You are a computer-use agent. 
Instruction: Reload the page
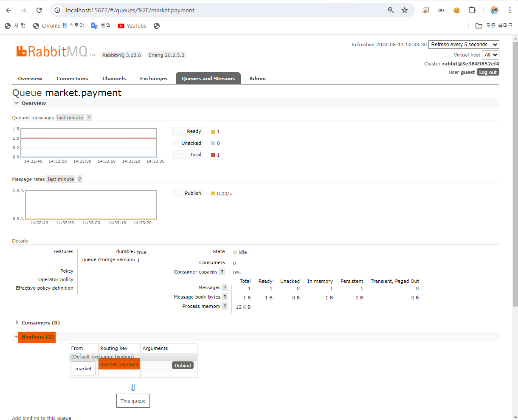click(39, 10)
